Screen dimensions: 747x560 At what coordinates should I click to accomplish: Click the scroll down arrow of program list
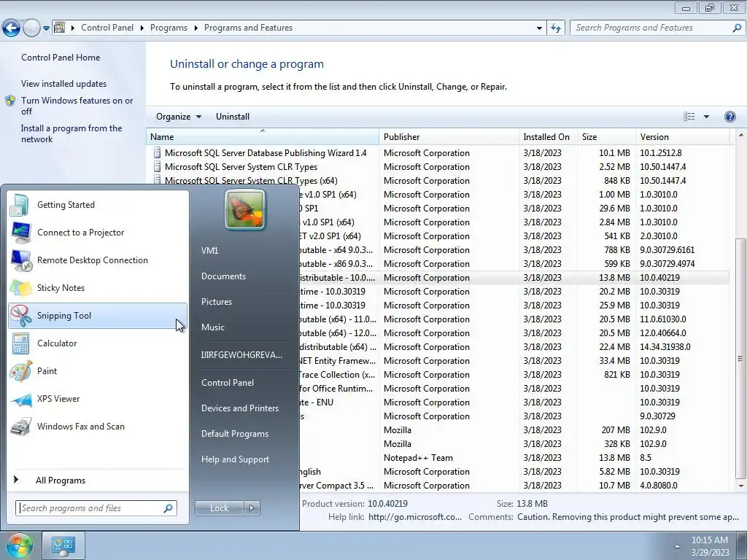(741, 486)
